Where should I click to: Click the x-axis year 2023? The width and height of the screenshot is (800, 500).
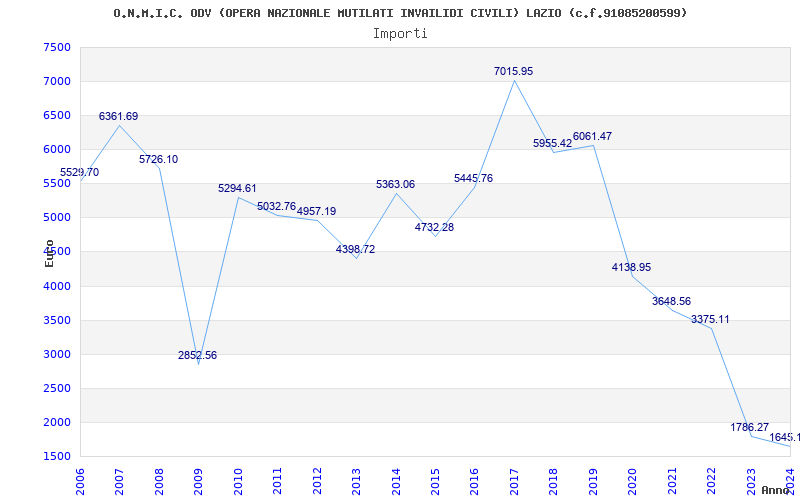pos(751,481)
